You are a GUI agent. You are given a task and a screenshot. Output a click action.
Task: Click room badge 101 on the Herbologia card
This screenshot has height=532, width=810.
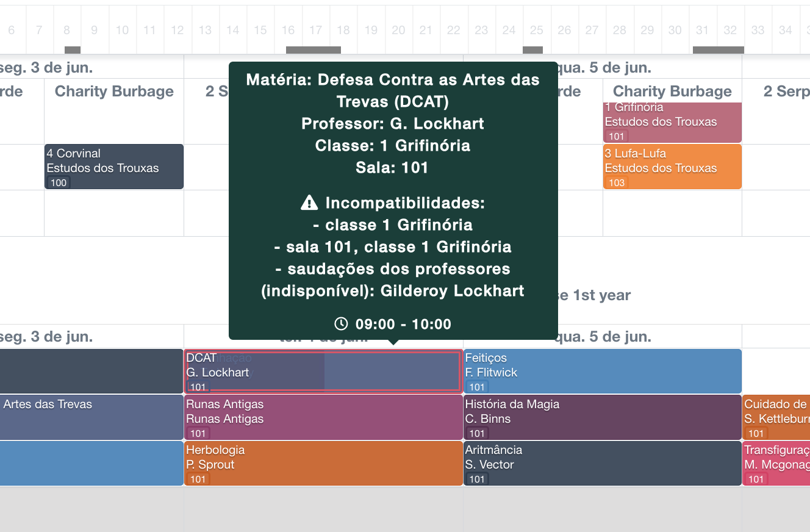coord(198,480)
